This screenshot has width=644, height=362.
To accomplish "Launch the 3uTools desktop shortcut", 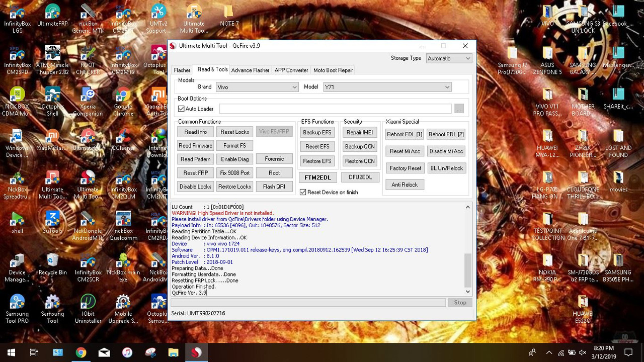I will [x=52, y=222].
